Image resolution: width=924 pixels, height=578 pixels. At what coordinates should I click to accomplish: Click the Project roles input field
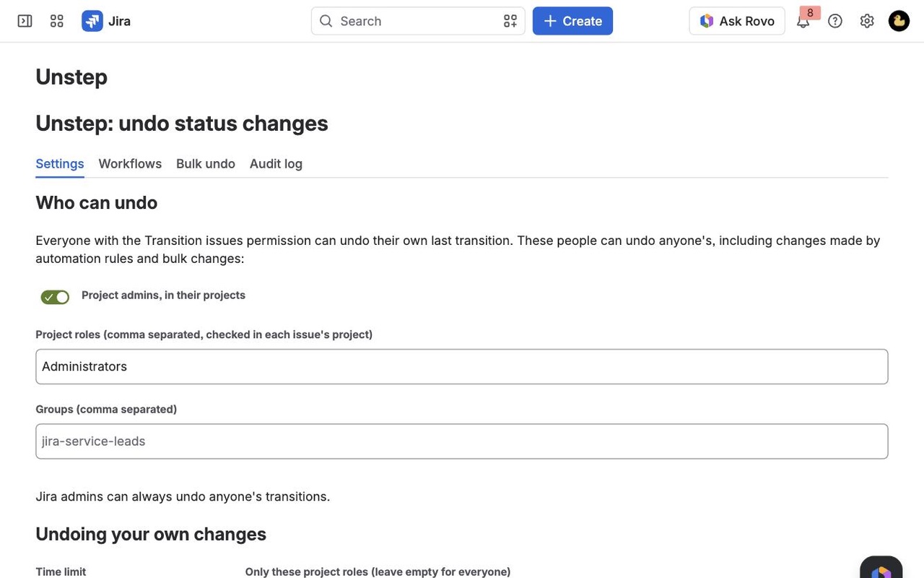click(462, 367)
